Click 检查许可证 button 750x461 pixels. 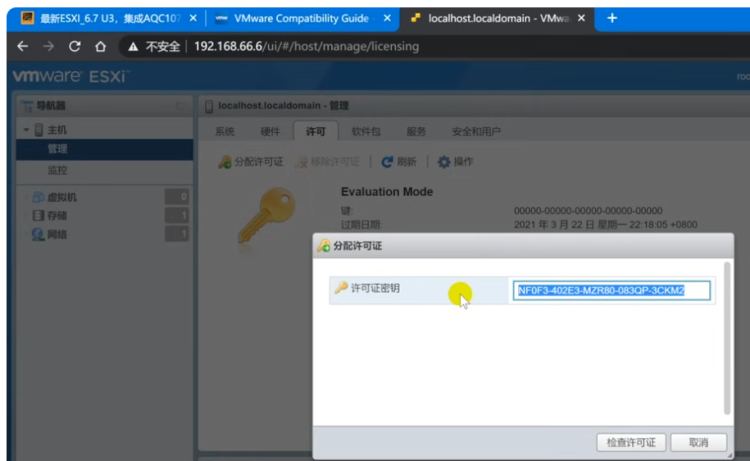pyautogui.click(x=631, y=442)
